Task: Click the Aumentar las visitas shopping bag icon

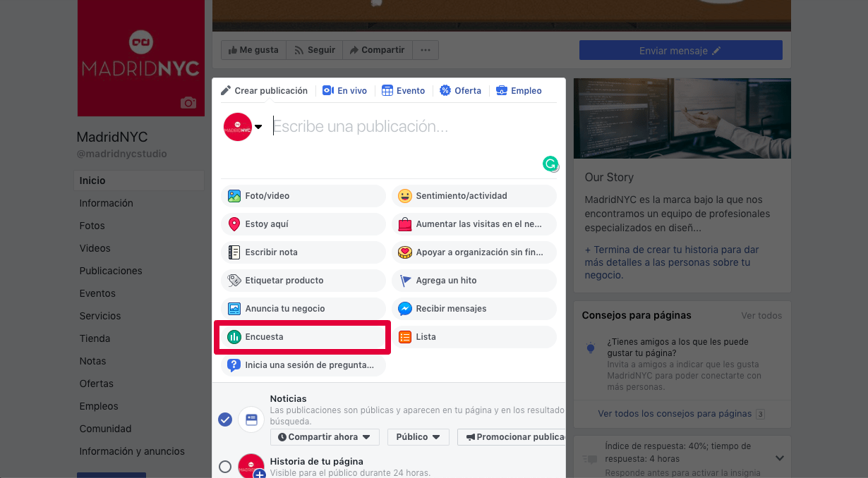Action: [405, 224]
